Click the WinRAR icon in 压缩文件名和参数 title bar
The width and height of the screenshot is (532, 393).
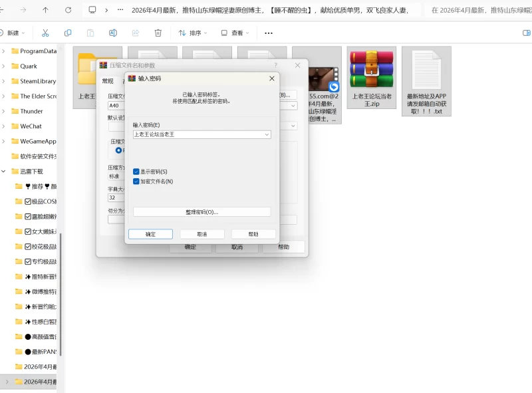tap(103, 65)
